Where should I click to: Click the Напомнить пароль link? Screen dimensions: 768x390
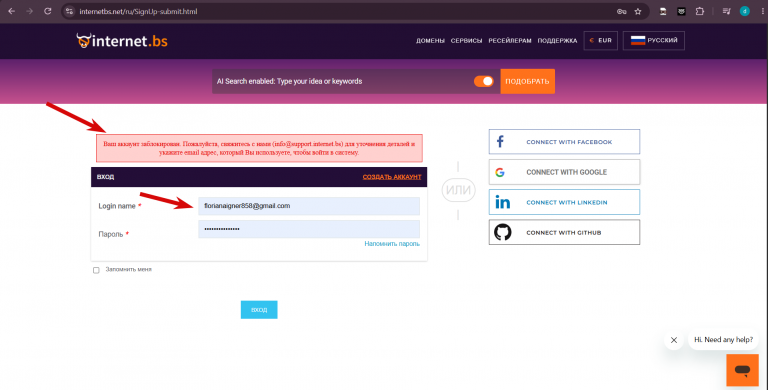click(x=392, y=244)
